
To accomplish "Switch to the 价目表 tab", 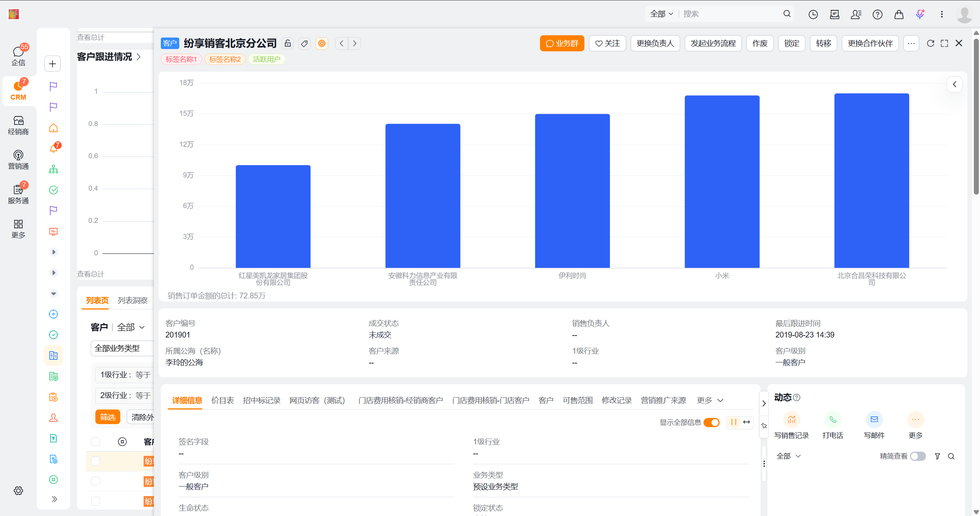I will 223,400.
